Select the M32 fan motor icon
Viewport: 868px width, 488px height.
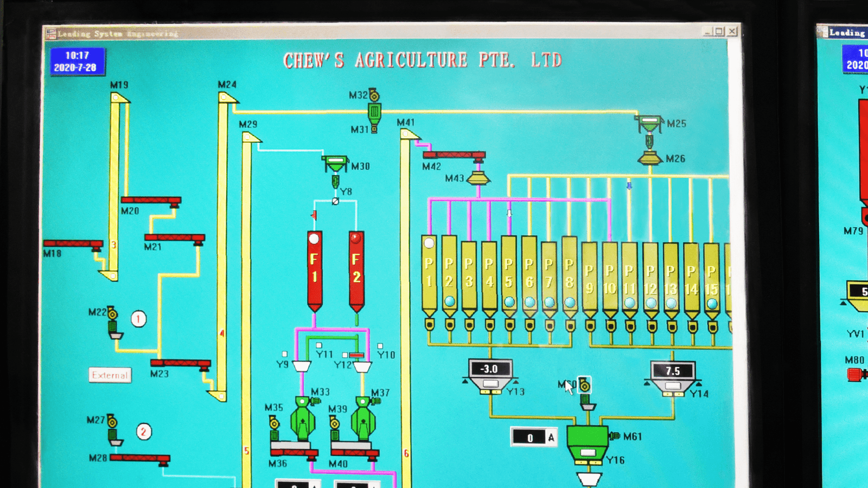(x=374, y=95)
